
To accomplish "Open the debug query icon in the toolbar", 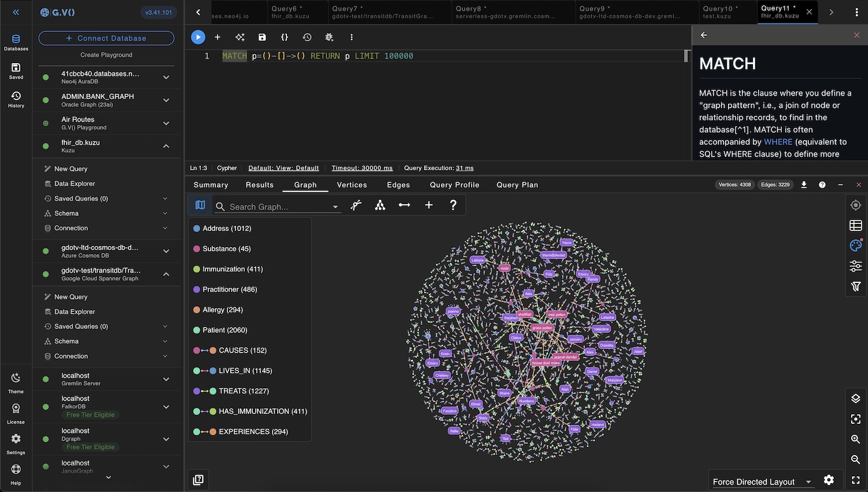I will point(329,36).
